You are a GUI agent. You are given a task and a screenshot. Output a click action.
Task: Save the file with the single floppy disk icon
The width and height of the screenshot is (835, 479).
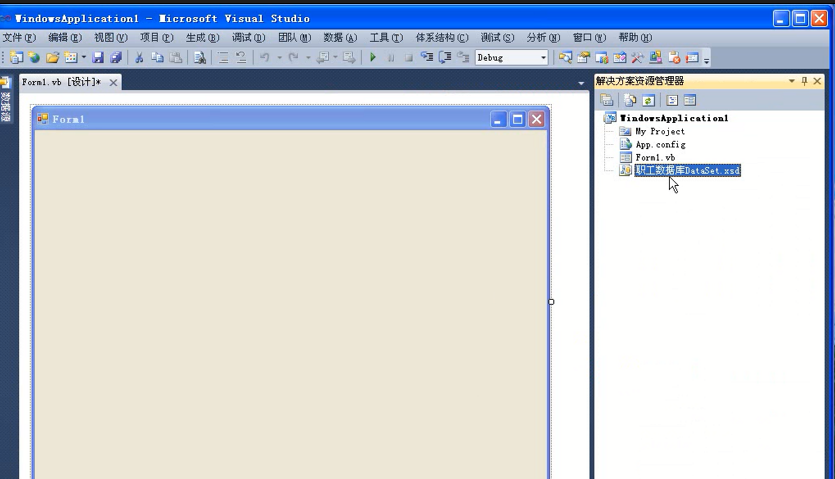tap(98, 58)
